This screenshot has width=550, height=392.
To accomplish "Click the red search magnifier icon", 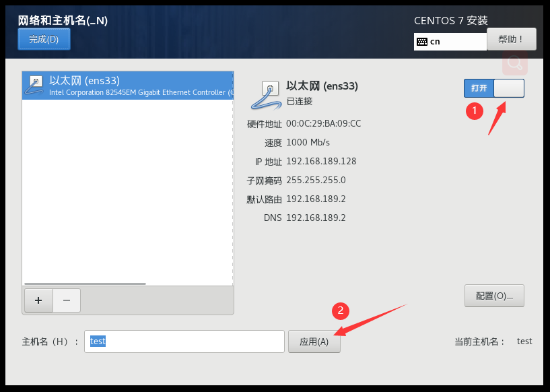I will click(x=514, y=63).
